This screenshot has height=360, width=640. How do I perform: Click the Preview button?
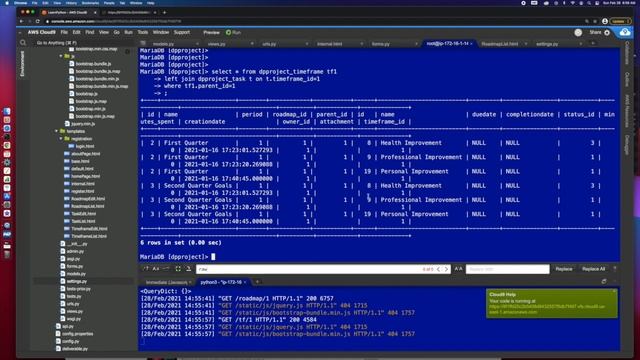coord(211,32)
